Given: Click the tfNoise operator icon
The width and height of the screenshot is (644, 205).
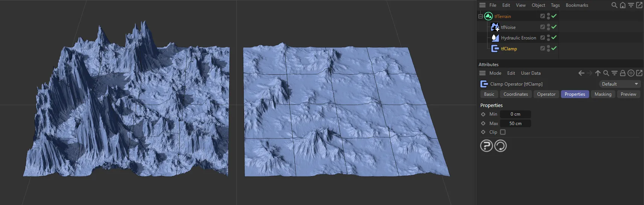Looking at the screenshot, I should coord(495,27).
